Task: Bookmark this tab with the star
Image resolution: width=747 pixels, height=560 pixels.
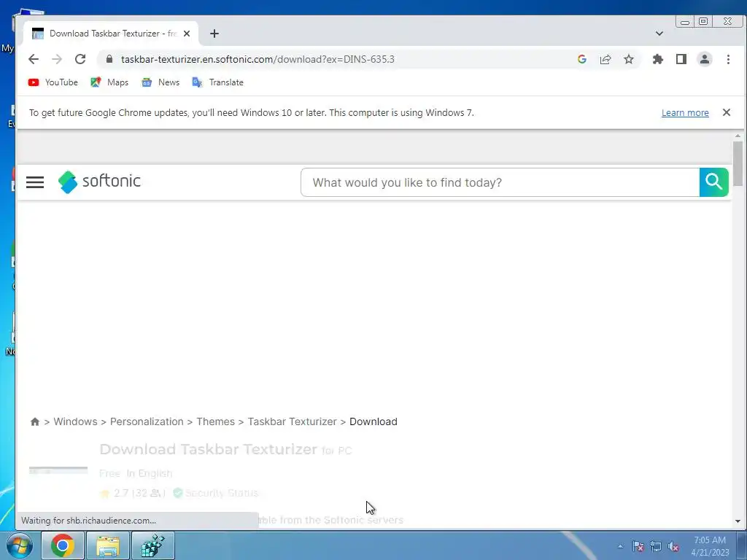Action: point(629,59)
